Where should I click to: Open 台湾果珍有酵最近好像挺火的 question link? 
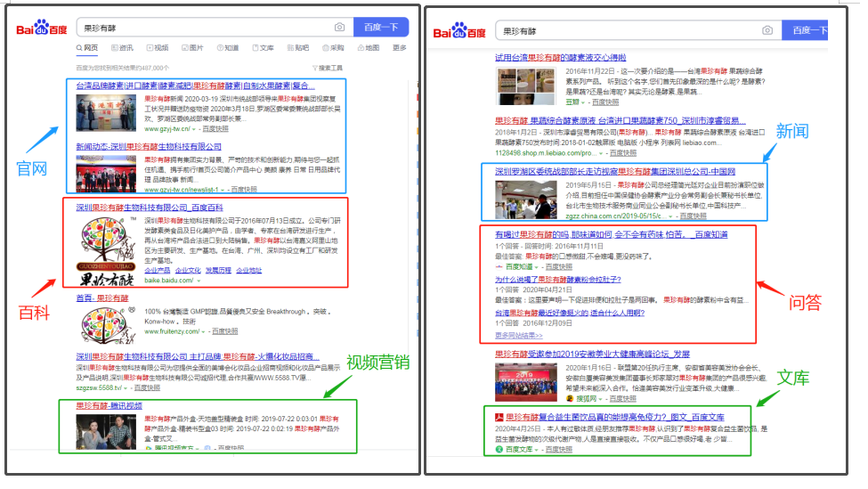point(570,313)
